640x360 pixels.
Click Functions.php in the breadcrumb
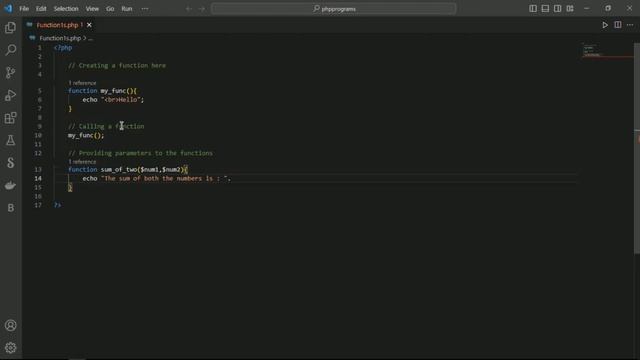tap(60, 38)
